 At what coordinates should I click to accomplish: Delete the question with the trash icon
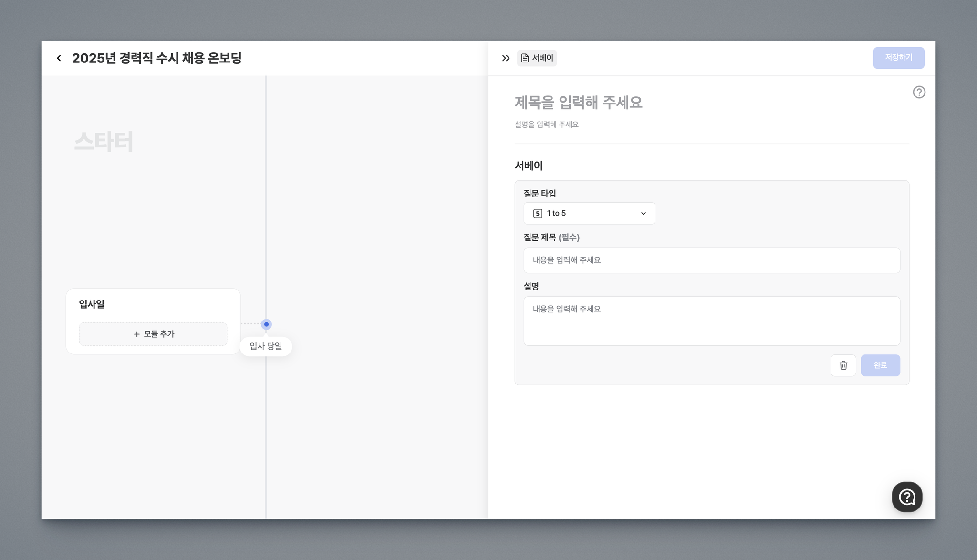pos(843,365)
